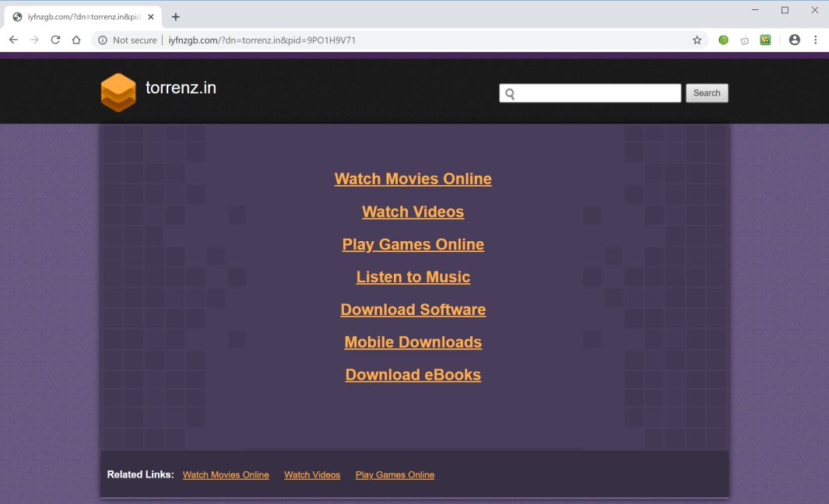Screen dimensions: 829x504
Task: Go back with the browser back arrow
Action: point(14,40)
